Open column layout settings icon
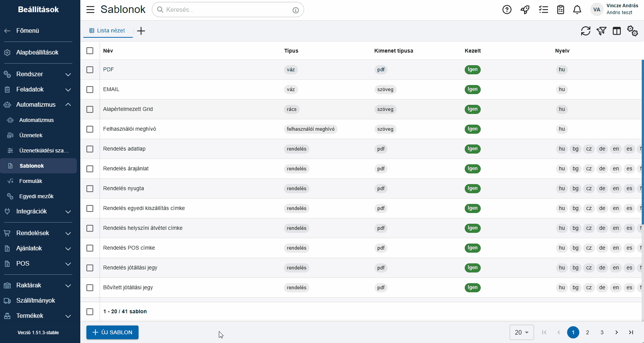The image size is (644, 343). (x=617, y=31)
